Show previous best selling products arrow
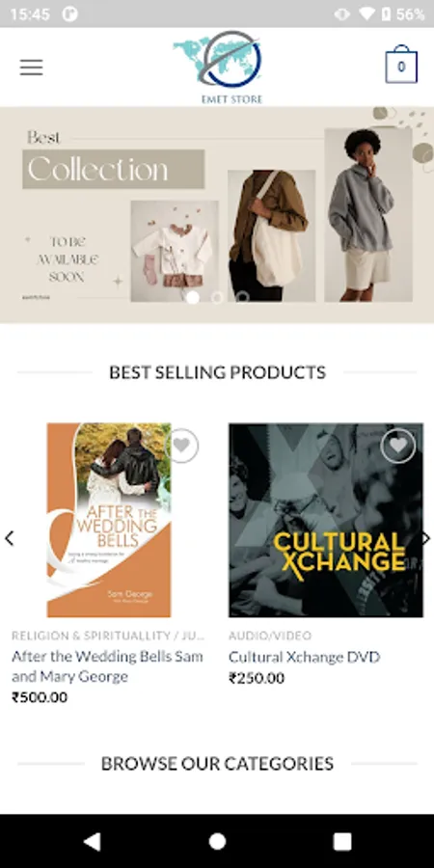Screen dimensions: 434x868 (x=9, y=538)
